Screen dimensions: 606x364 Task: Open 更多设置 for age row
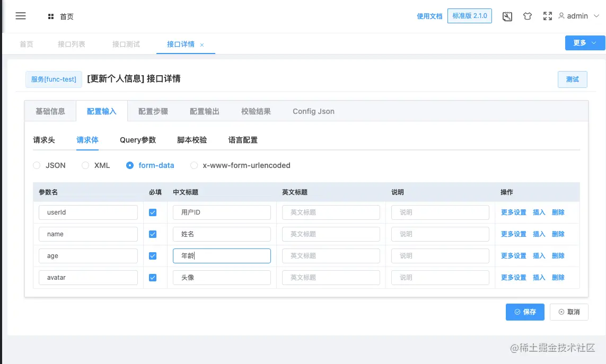(x=514, y=256)
